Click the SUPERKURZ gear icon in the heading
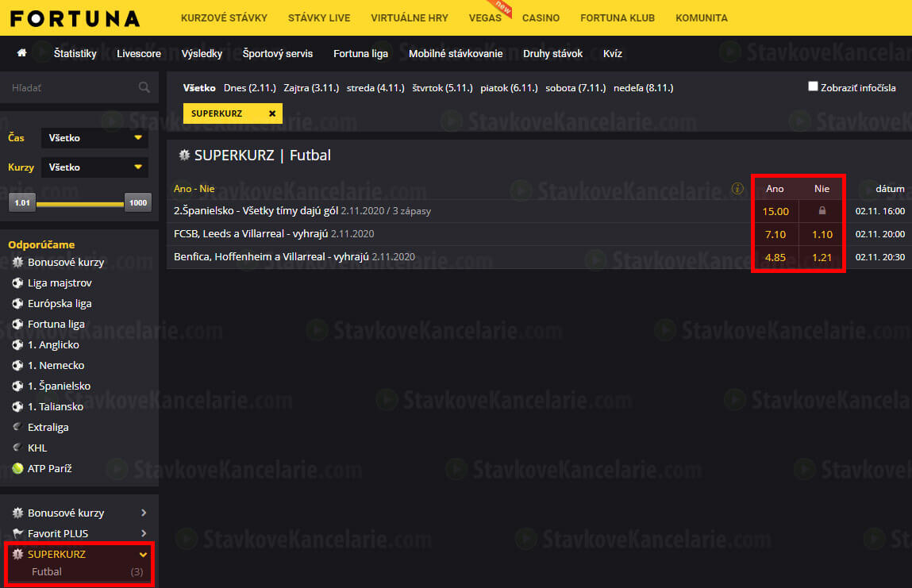Image resolution: width=912 pixels, height=588 pixels. point(184,155)
